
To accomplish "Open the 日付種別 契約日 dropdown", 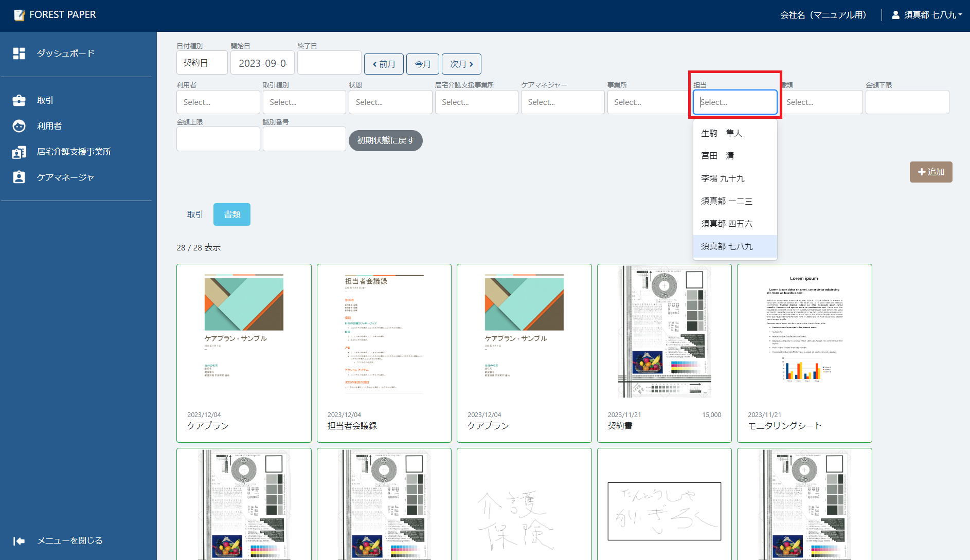I will coord(202,63).
